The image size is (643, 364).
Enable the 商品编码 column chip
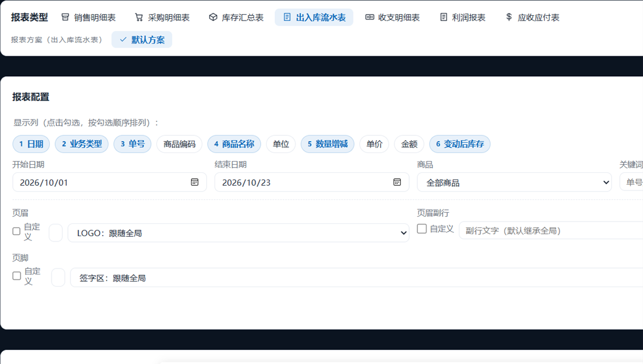click(x=179, y=144)
